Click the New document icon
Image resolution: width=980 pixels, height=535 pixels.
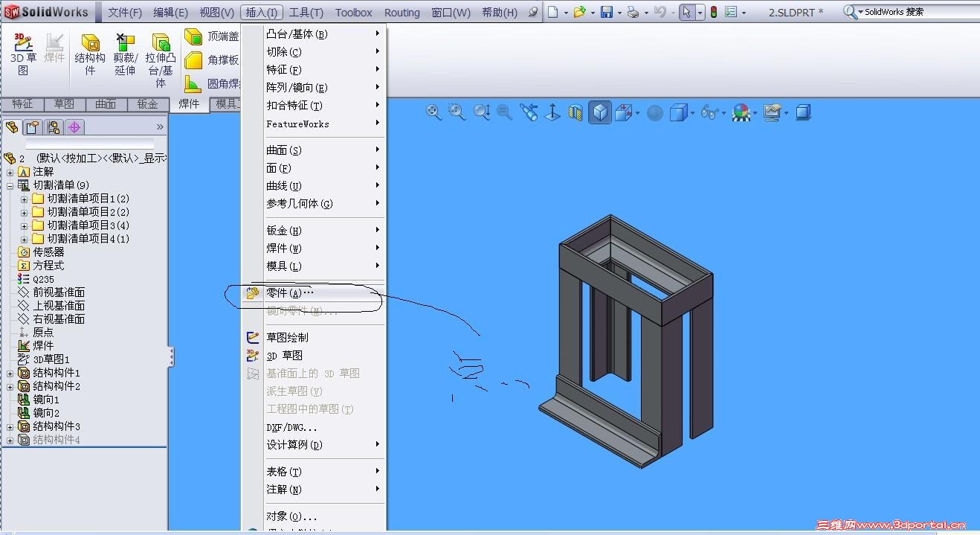click(x=554, y=12)
